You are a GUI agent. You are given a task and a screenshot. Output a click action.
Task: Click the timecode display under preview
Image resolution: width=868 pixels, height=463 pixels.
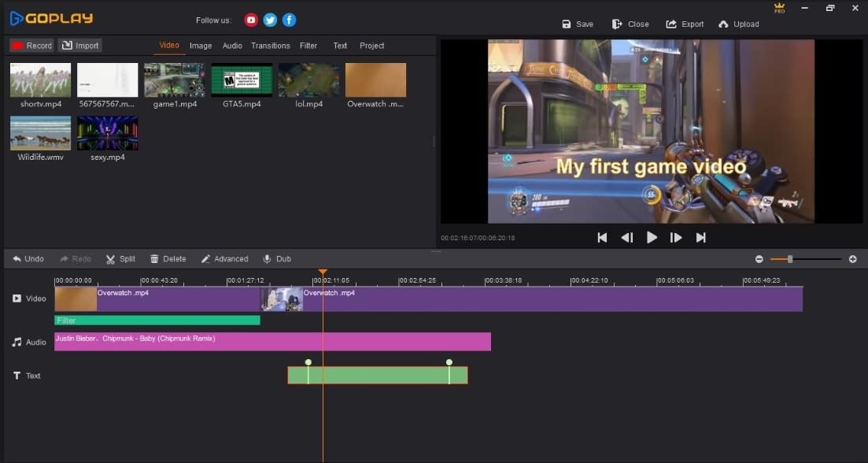478,238
